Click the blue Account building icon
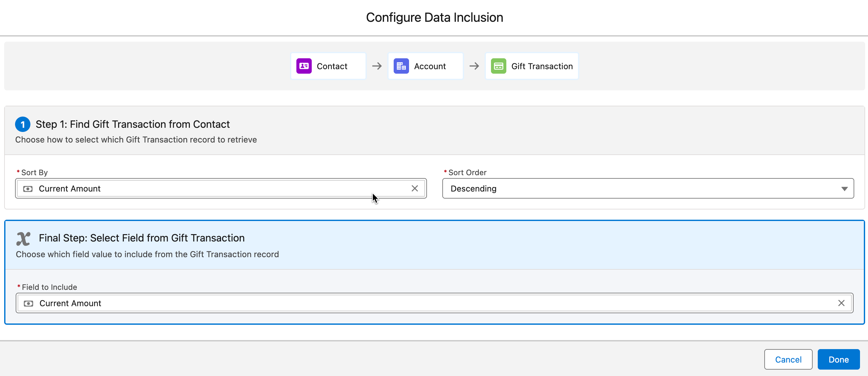The image size is (868, 376). 401,66
